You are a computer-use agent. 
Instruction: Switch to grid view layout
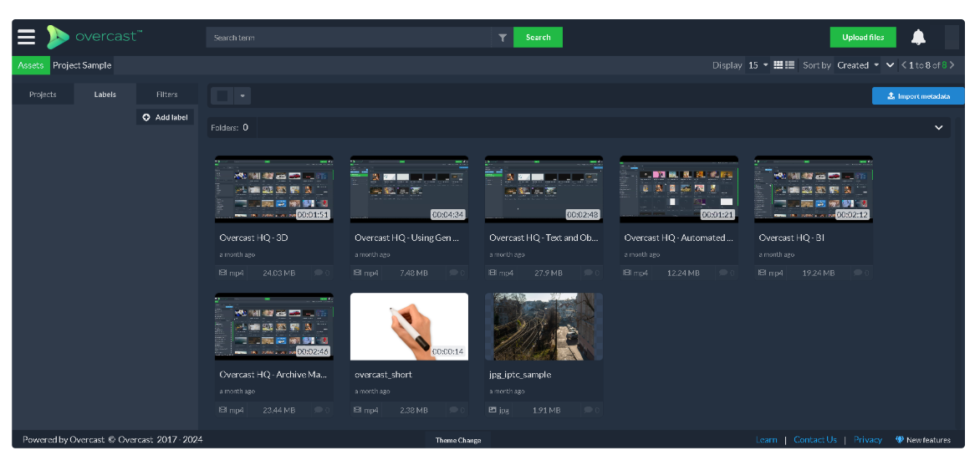[778, 65]
